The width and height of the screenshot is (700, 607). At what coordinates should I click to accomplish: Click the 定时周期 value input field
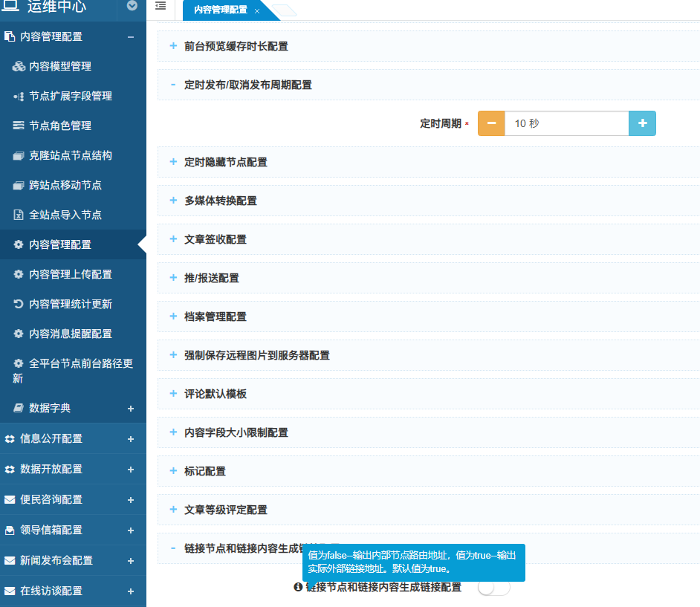tap(566, 123)
